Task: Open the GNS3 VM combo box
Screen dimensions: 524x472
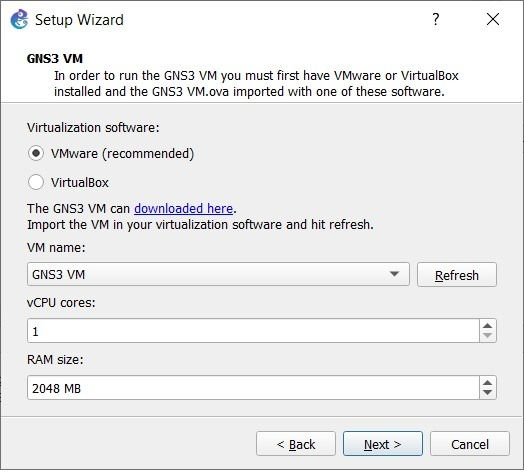Action: [x=218, y=274]
